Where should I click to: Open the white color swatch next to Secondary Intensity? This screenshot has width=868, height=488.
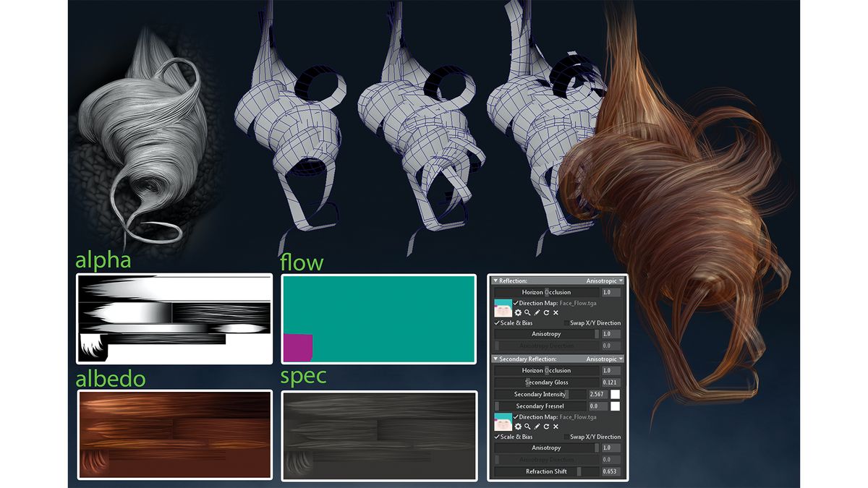point(615,394)
